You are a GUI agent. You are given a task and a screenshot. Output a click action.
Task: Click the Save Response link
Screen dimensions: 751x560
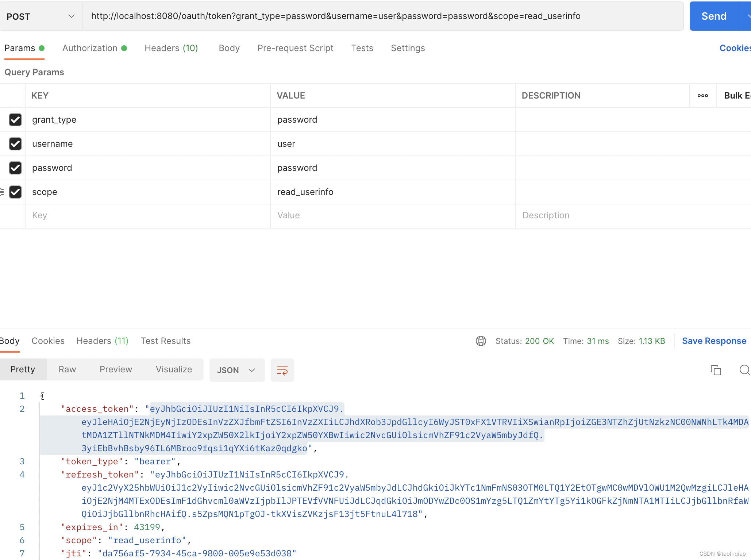click(x=714, y=341)
